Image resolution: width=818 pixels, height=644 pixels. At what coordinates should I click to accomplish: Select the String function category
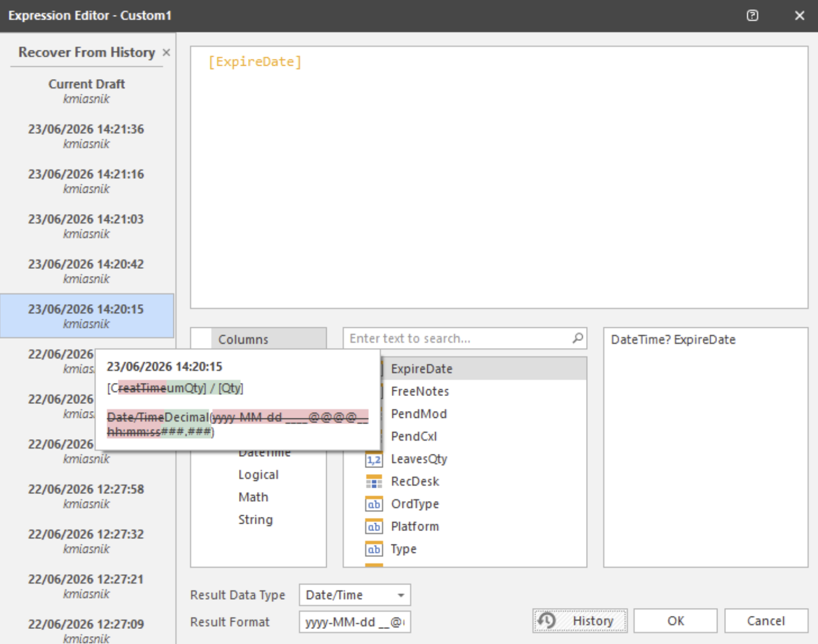(x=255, y=519)
